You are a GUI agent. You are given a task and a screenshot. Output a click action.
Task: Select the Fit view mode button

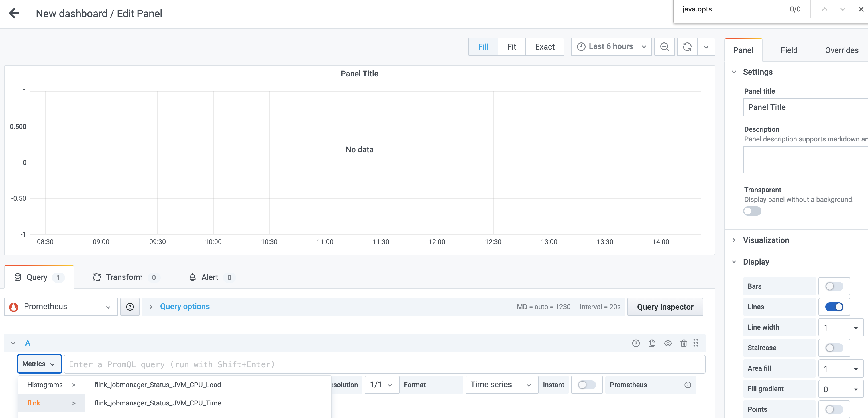point(511,47)
